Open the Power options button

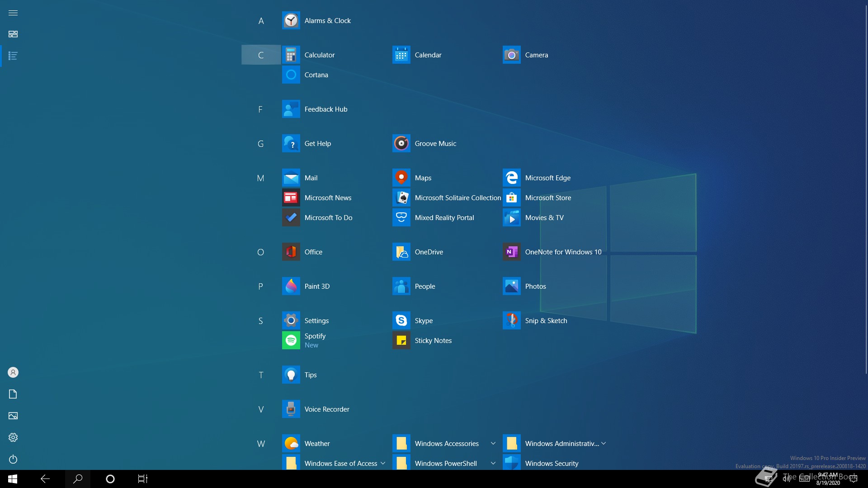point(13,459)
